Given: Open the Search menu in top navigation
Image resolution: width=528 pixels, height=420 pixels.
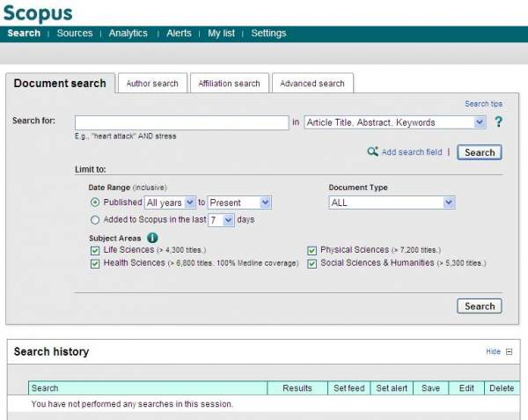Looking at the screenshot, I should pyautogui.click(x=24, y=33).
